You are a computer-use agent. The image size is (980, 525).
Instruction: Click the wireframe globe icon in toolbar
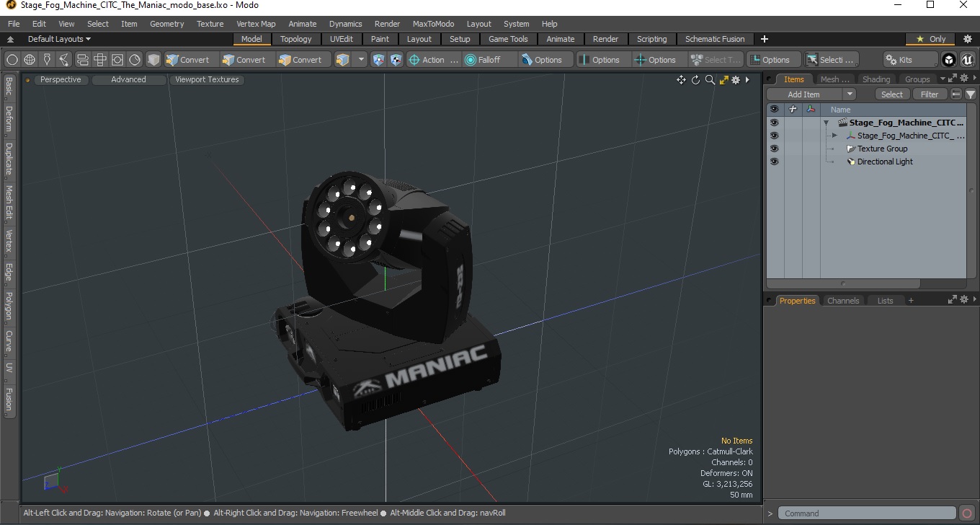pyautogui.click(x=30, y=60)
